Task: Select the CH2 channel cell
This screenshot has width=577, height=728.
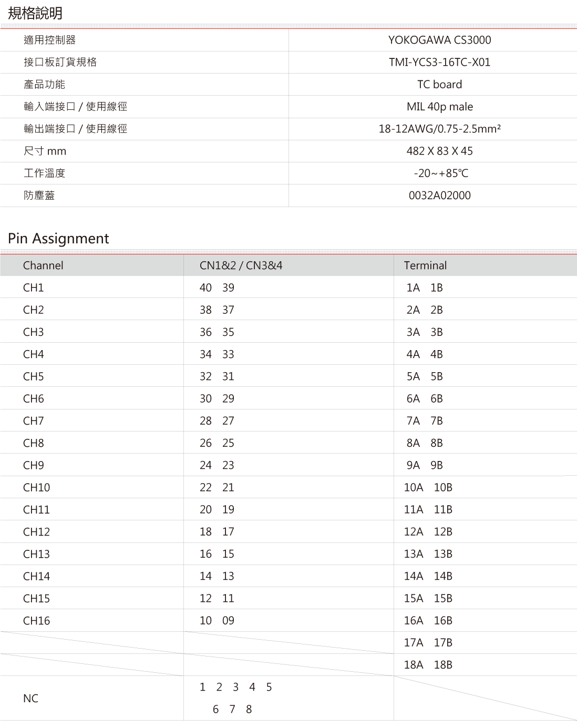Action: pos(33,310)
